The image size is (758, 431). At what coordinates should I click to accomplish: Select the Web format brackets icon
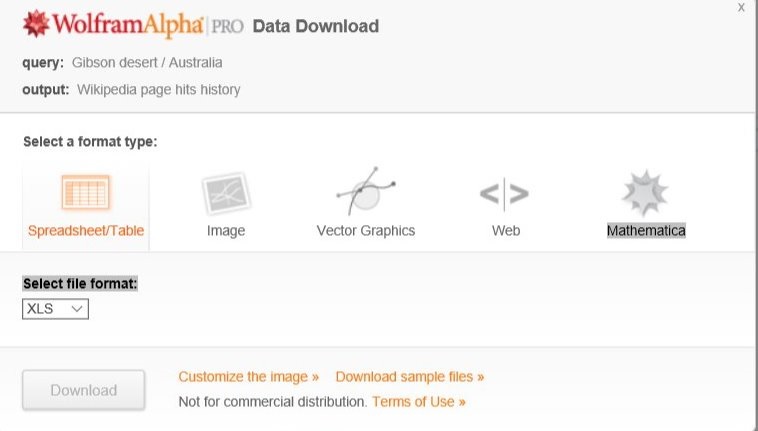(x=505, y=192)
